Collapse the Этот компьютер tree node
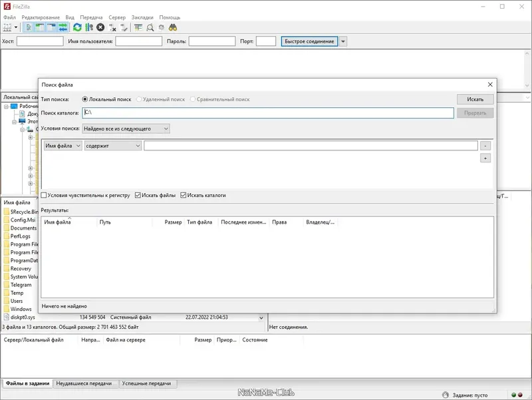The width and height of the screenshot is (532, 400). click(14, 122)
